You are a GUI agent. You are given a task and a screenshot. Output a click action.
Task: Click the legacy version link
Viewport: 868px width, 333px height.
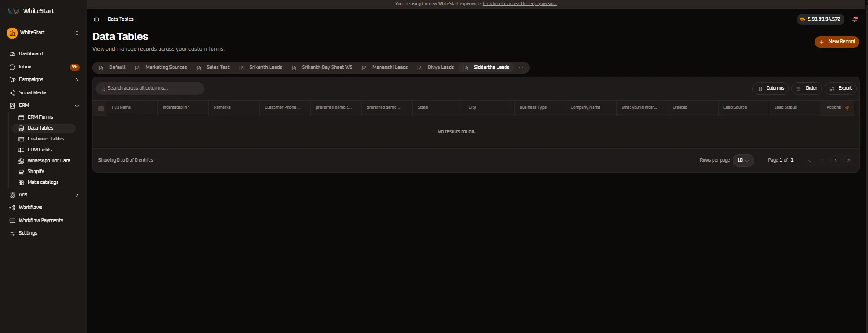click(520, 4)
